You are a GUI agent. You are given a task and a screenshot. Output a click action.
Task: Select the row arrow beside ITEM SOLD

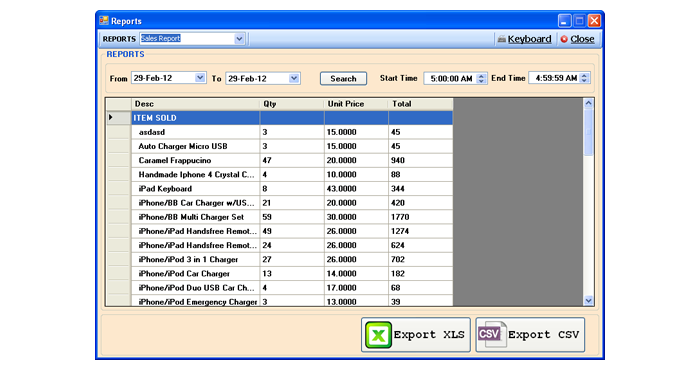[111, 117]
